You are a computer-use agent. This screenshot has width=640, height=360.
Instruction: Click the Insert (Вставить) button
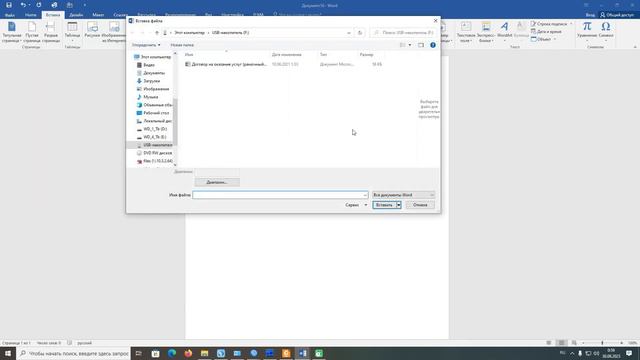point(384,205)
